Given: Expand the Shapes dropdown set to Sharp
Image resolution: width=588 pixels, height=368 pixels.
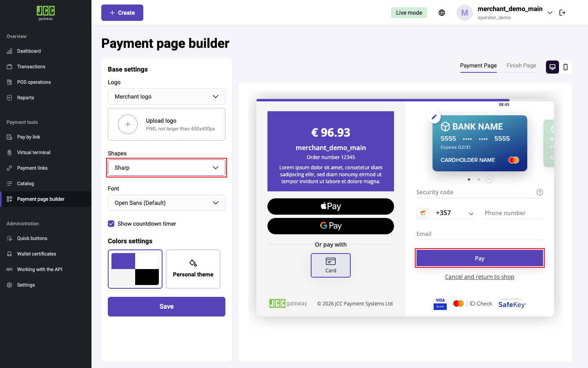Looking at the screenshot, I should point(167,168).
